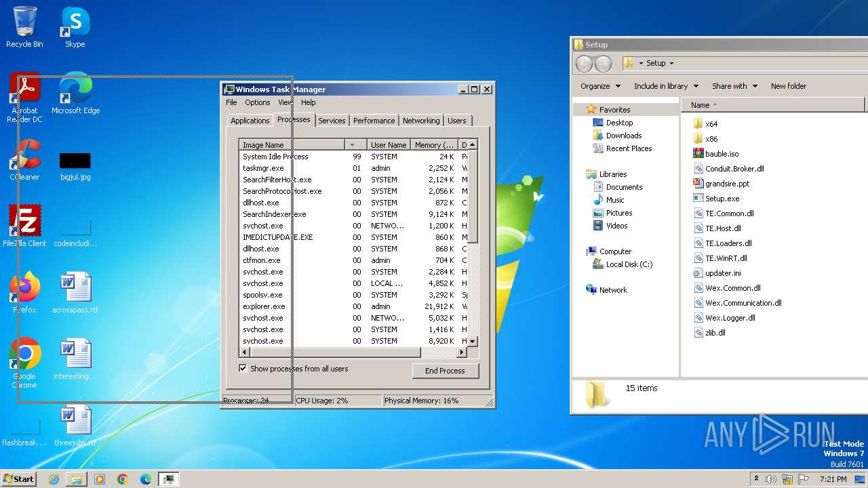
Task: Open the Include in library dropdown
Action: tap(666, 86)
